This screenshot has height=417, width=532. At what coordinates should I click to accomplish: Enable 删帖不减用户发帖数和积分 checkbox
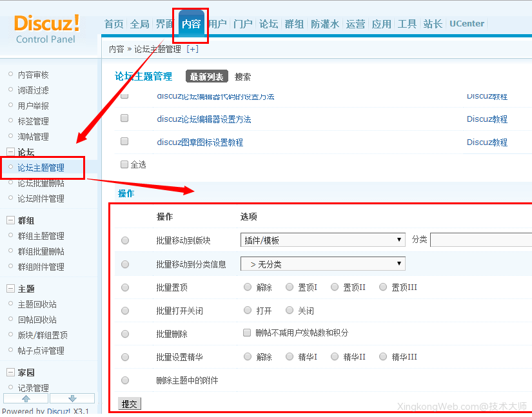click(x=247, y=333)
